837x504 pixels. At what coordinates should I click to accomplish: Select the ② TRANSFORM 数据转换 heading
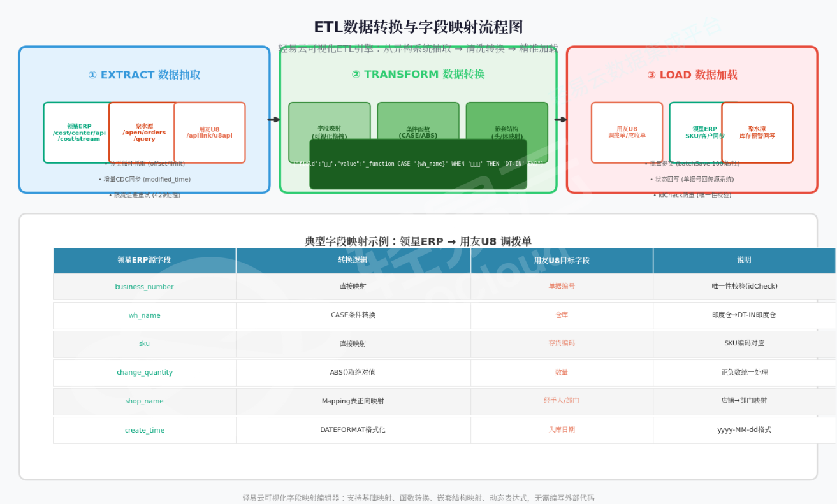pos(418,75)
